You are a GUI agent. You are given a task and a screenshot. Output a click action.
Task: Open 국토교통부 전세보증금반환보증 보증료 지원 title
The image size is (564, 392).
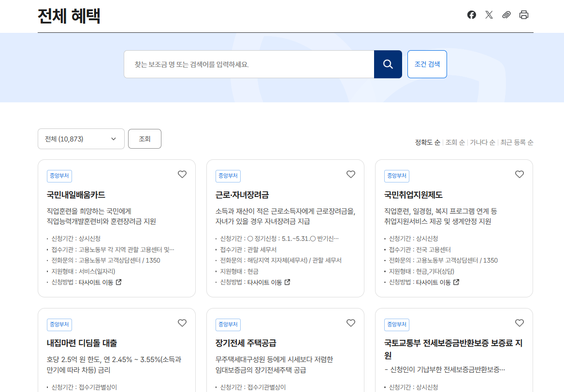pos(453,349)
